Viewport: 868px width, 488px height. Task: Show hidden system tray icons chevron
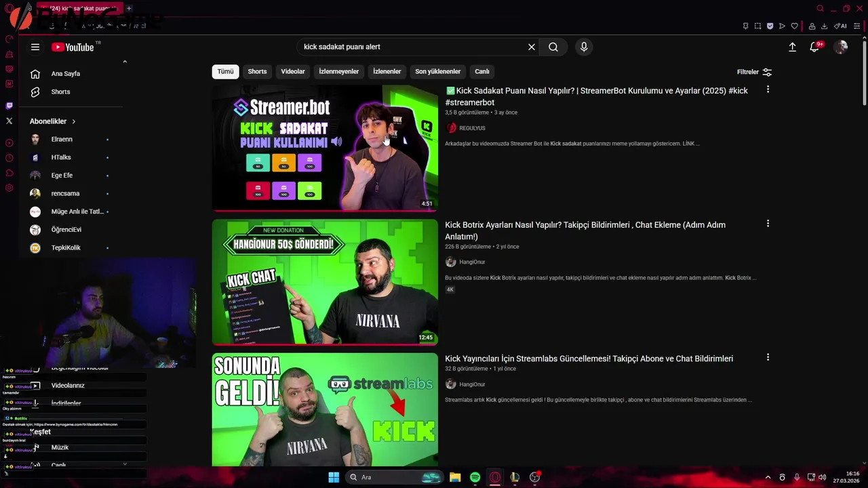click(768, 477)
